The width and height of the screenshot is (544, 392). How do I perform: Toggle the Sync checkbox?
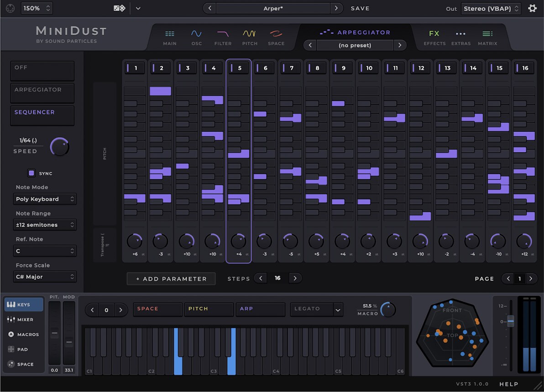[31, 173]
